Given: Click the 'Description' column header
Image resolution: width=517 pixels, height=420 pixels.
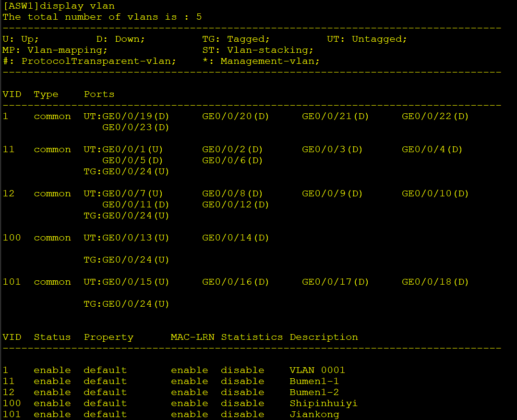Looking at the screenshot, I should pos(324,337).
